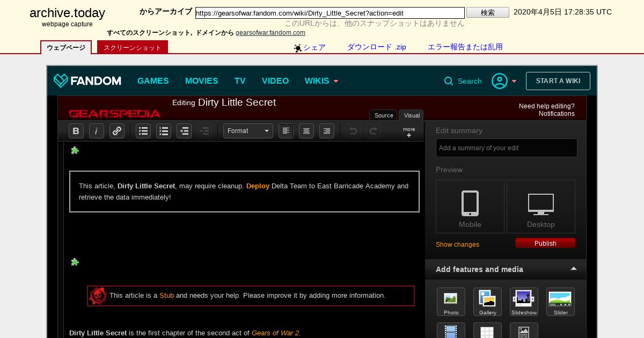
Task: Preview the Mobile layout
Action: pos(470,207)
